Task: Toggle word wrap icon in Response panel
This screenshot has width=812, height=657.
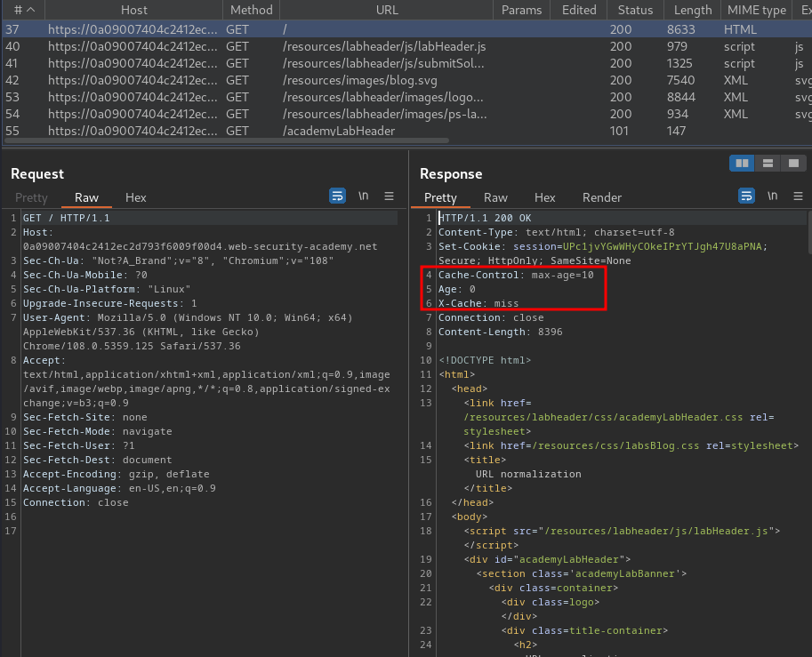Action: [746, 196]
